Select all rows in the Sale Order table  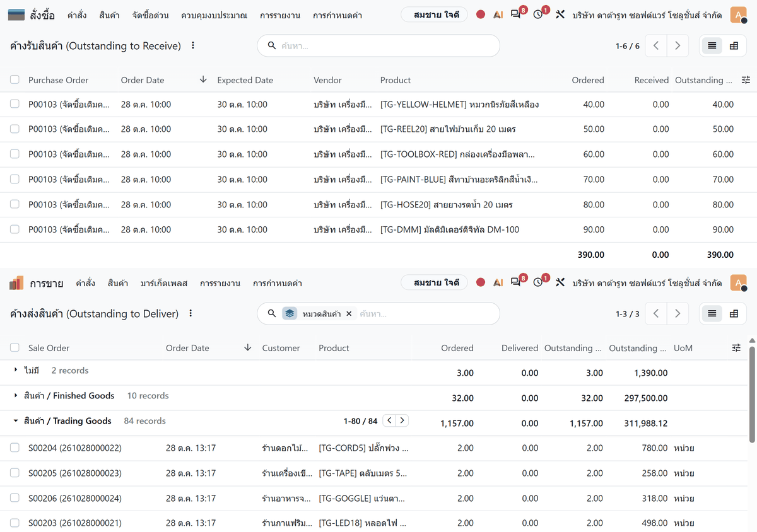(x=15, y=348)
